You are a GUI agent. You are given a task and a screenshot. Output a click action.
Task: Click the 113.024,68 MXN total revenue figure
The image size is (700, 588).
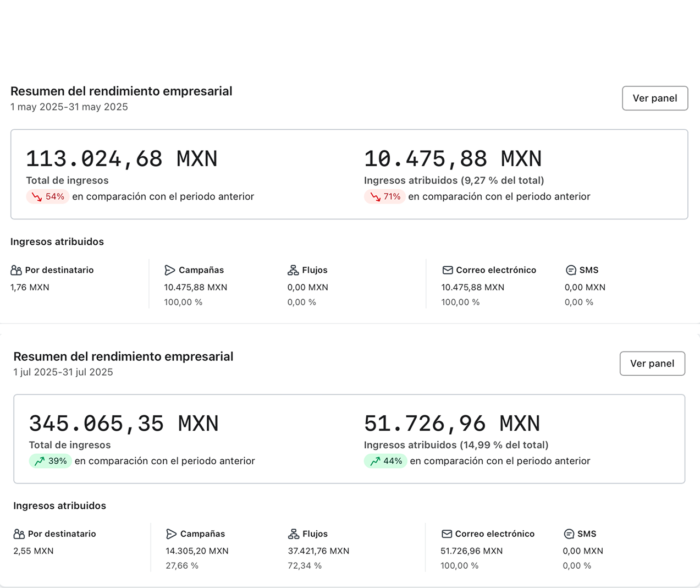(x=122, y=159)
